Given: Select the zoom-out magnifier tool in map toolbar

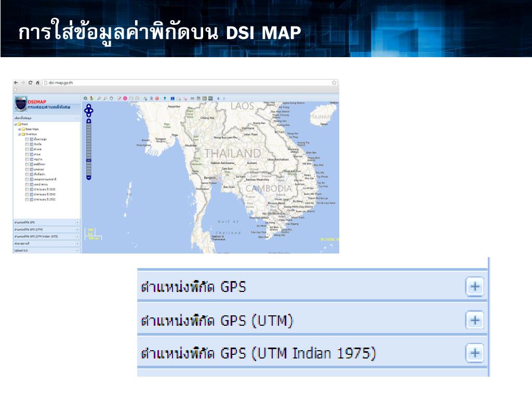Looking at the screenshot, I should click(105, 98).
